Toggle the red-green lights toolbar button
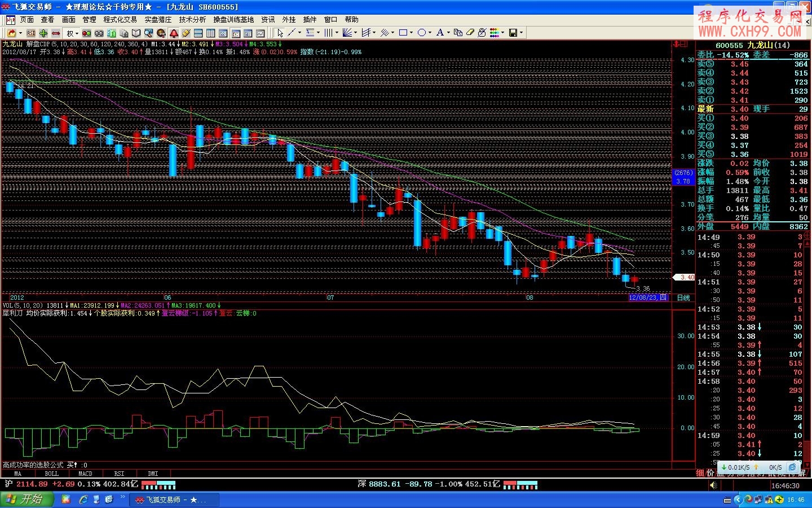812x508 pixels. coord(86,33)
